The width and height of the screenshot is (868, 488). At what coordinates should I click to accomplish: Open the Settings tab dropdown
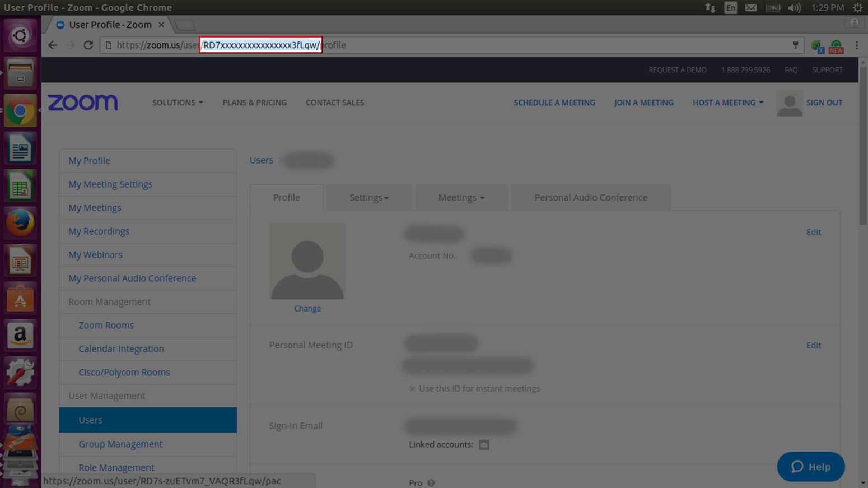coord(368,198)
